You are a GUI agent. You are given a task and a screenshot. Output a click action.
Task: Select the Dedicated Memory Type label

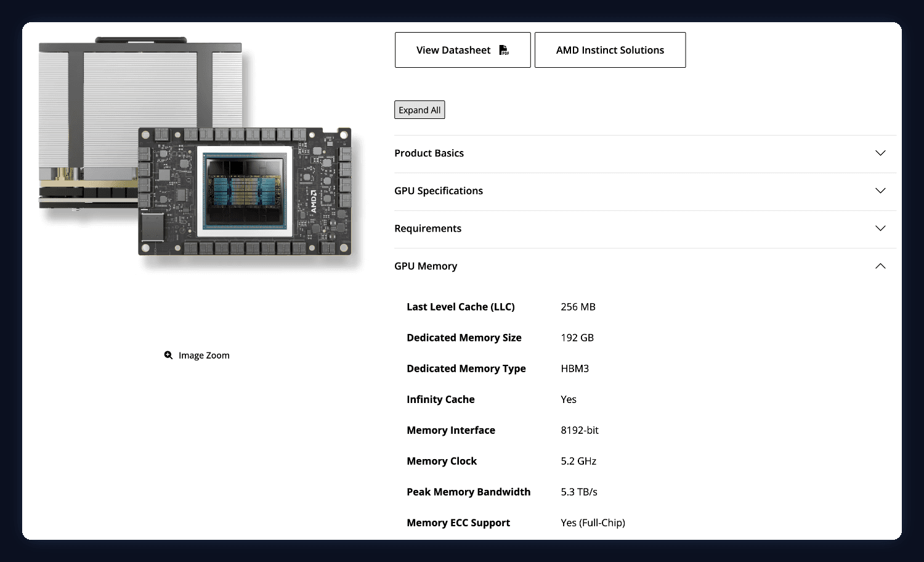(466, 368)
